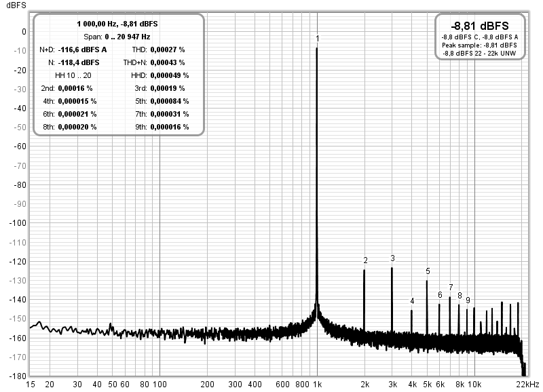Click the "22kHz" frequency axis label
Viewport: 543px width, 392px height.
tap(527, 385)
